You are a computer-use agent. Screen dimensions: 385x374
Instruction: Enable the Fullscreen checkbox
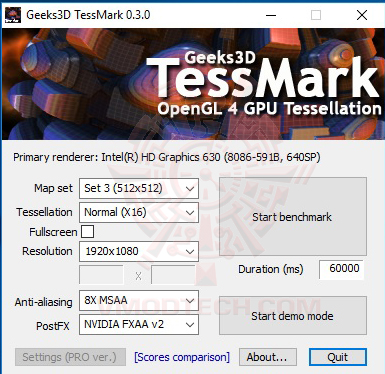click(x=87, y=232)
